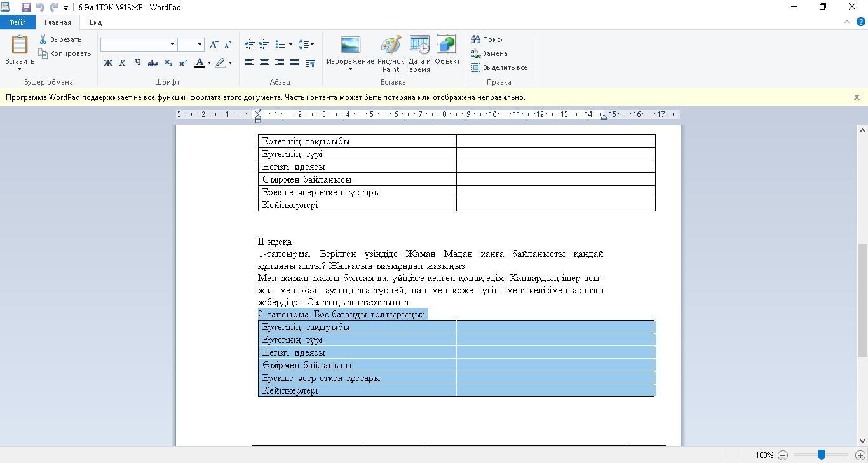Click Выделить все button
This screenshot has height=463, width=868.
click(499, 67)
